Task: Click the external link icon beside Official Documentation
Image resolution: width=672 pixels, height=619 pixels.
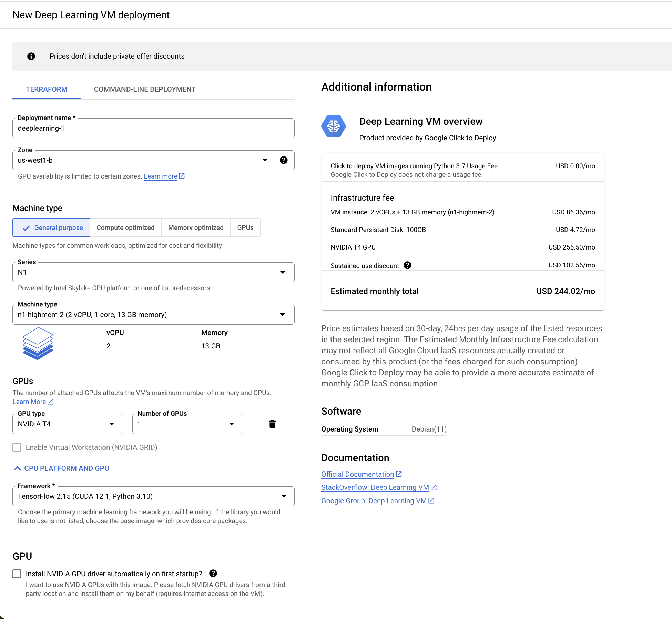Action: click(x=399, y=474)
